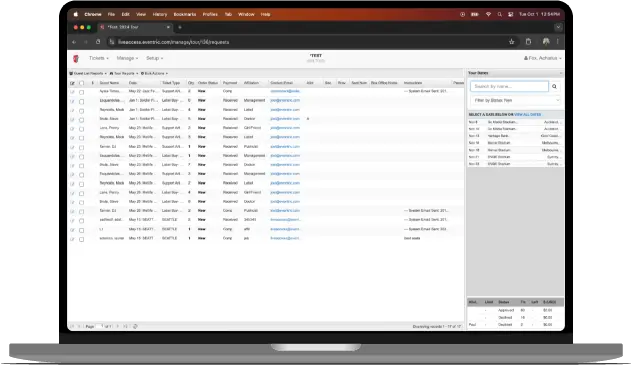Viewport: 632px width, 366px height.
Task: Open the Profiles menu in the menu bar
Action: (x=210, y=14)
